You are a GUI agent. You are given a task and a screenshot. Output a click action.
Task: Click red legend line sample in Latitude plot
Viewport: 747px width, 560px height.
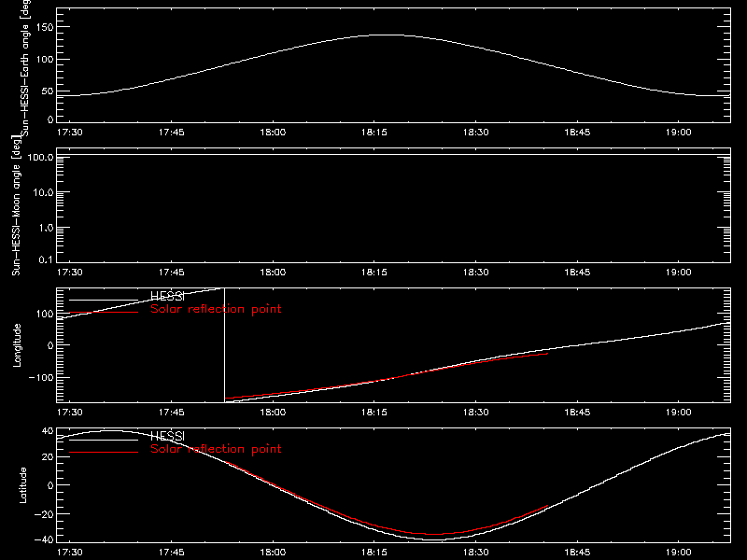click(x=104, y=453)
